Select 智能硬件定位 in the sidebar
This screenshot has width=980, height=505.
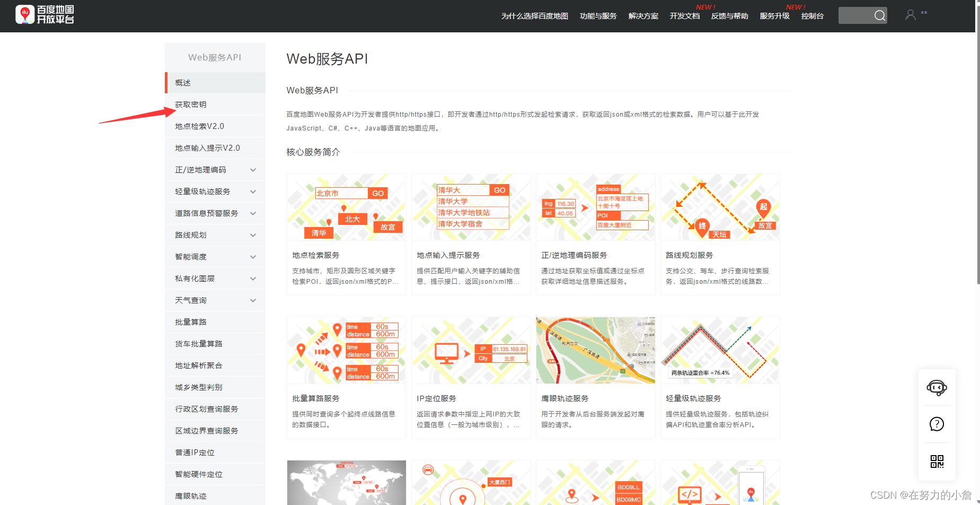[x=215, y=474]
